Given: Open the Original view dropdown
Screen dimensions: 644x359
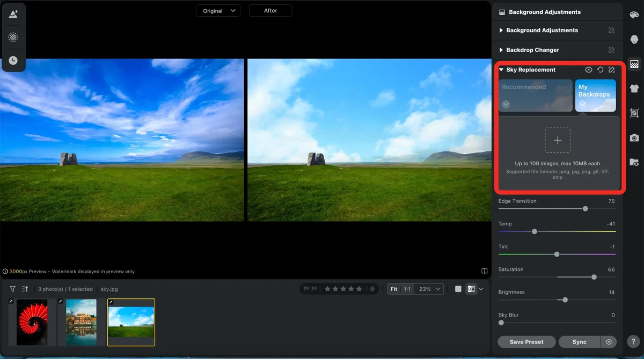Looking at the screenshot, I should [218, 11].
